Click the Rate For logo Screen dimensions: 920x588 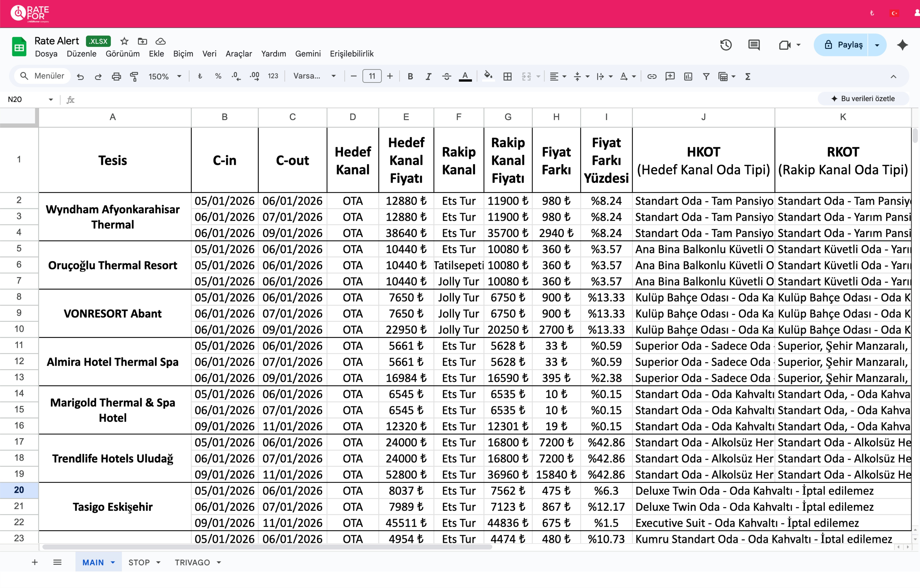tap(30, 13)
